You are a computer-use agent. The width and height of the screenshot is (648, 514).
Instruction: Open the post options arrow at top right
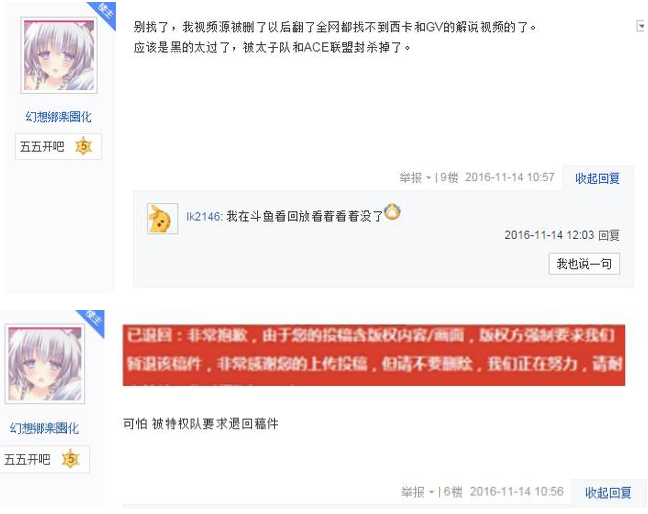point(641,26)
